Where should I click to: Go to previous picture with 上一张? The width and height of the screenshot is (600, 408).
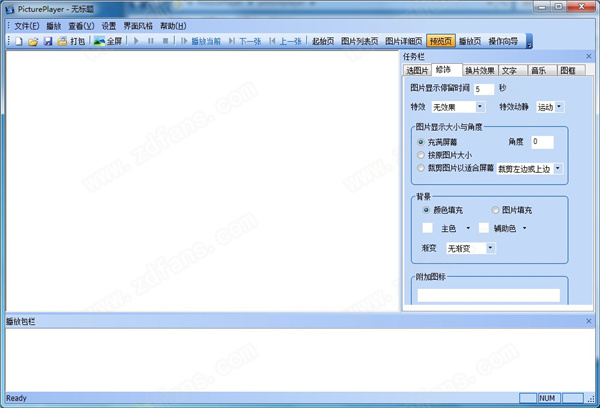[x=286, y=41]
